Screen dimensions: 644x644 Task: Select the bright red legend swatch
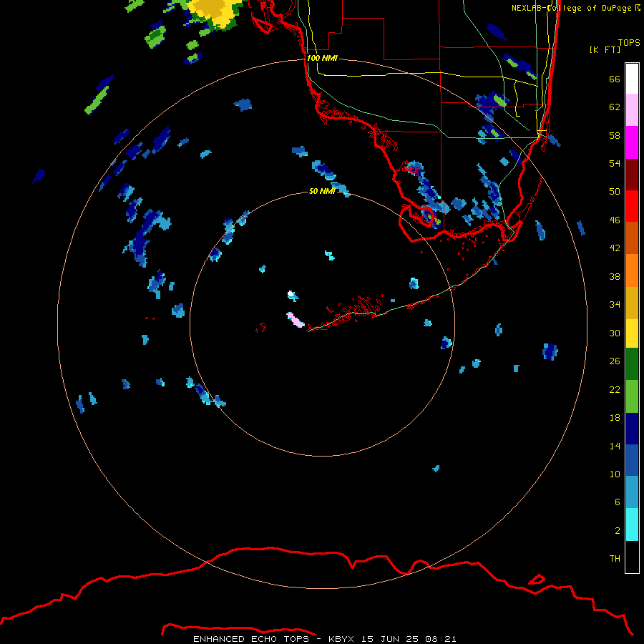click(632, 206)
